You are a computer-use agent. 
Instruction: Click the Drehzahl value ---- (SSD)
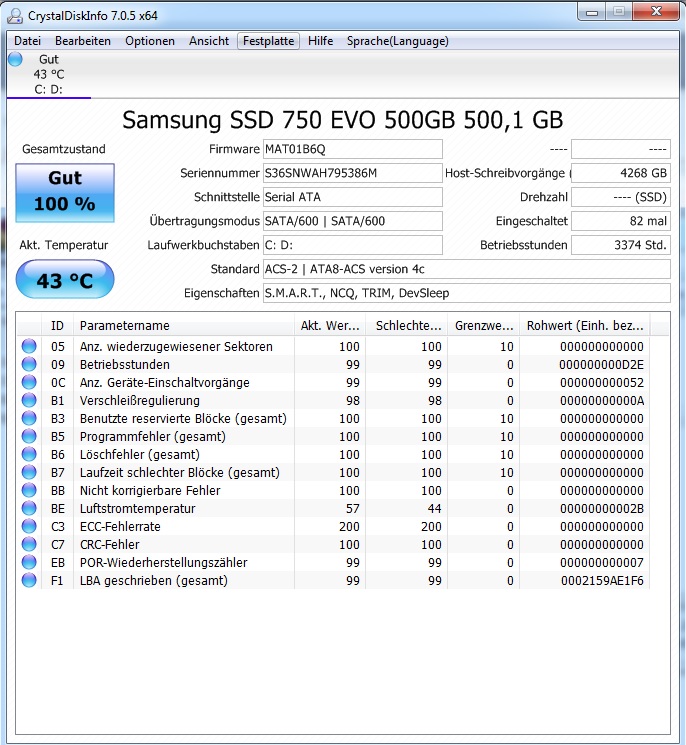pos(620,197)
